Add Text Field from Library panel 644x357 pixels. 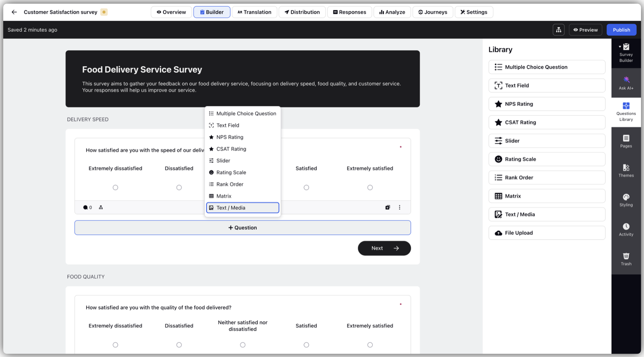point(547,86)
